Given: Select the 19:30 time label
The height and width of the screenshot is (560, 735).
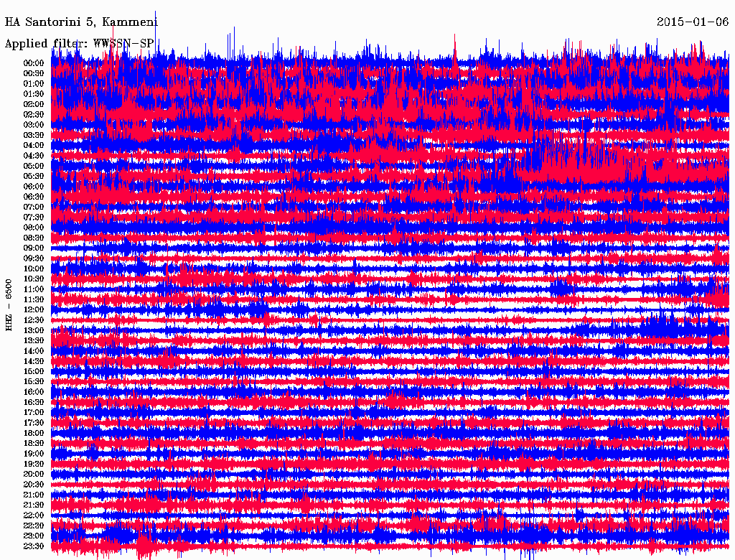Looking at the screenshot, I should (34, 464).
